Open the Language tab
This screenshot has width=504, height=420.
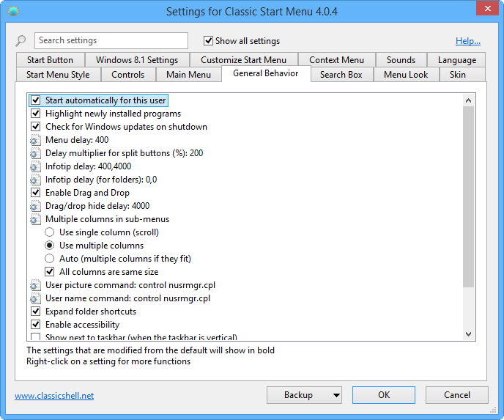(x=457, y=60)
